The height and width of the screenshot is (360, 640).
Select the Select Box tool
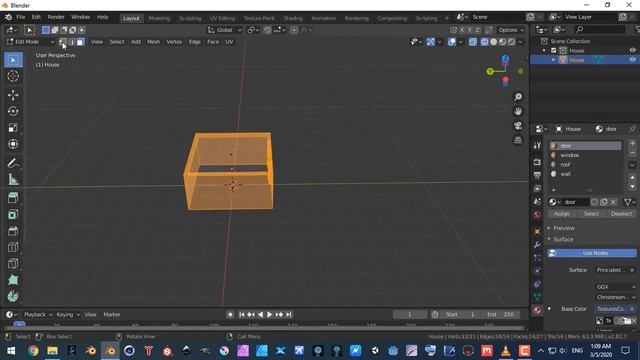click(x=13, y=60)
